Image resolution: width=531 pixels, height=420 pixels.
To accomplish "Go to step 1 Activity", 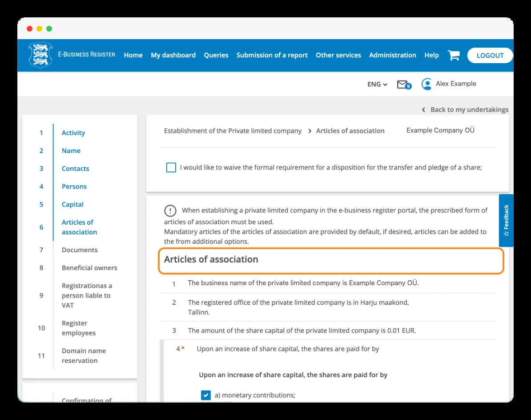I will point(73,133).
